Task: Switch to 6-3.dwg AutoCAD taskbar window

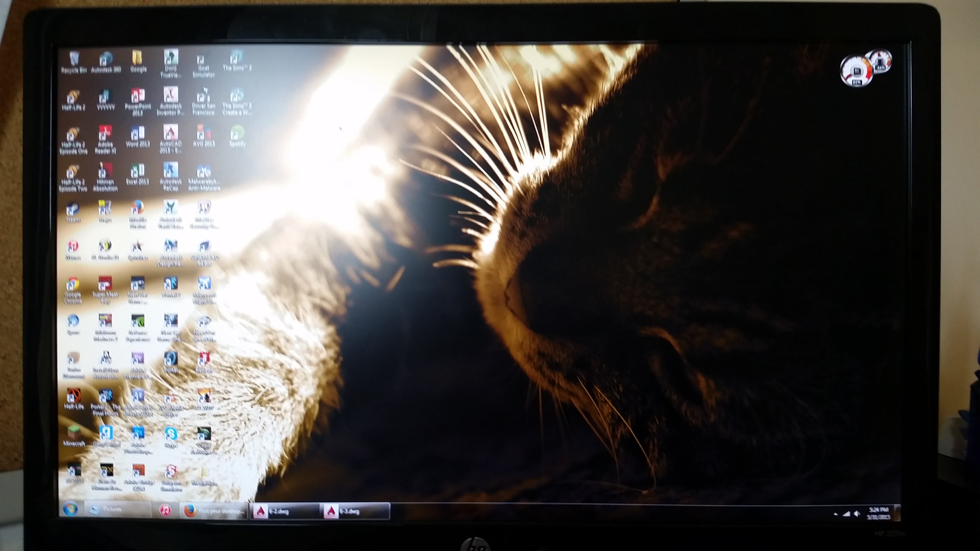Action: 355,511
